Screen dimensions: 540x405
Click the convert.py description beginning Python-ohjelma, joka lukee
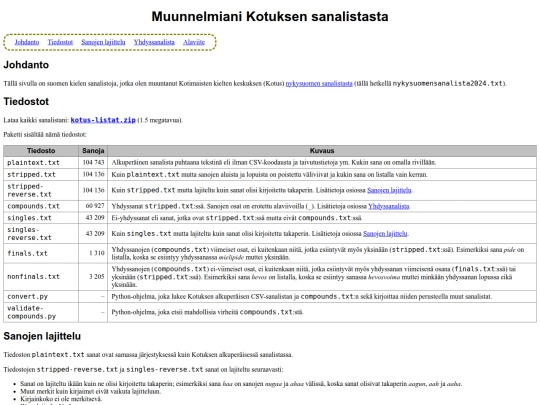point(301,296)
